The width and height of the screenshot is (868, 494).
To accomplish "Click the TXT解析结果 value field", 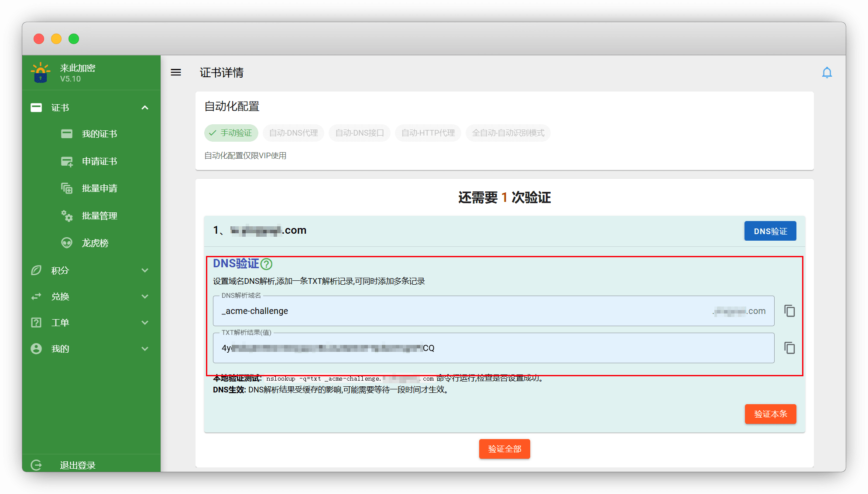I will pyautogui.click(x=493, y=348).
